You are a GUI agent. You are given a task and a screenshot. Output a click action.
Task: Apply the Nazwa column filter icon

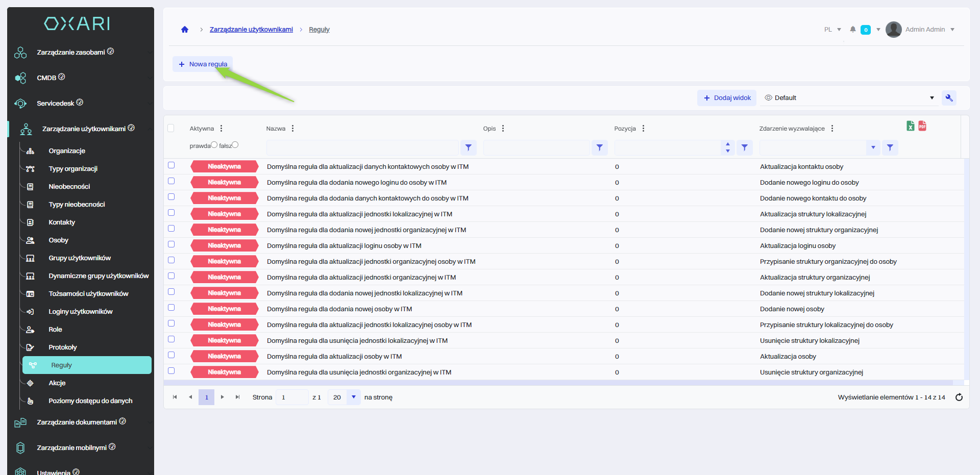click(468, 147)
